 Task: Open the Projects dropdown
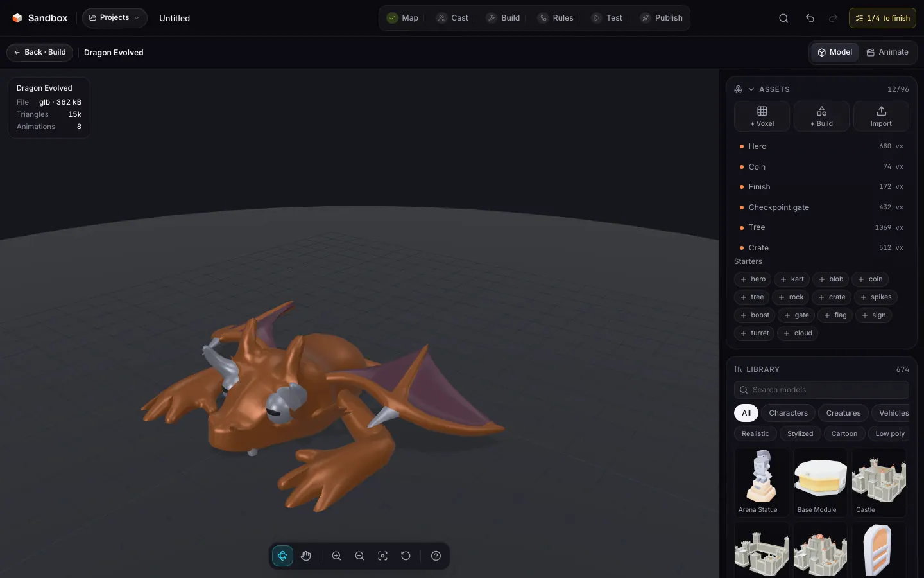point(115,18)
